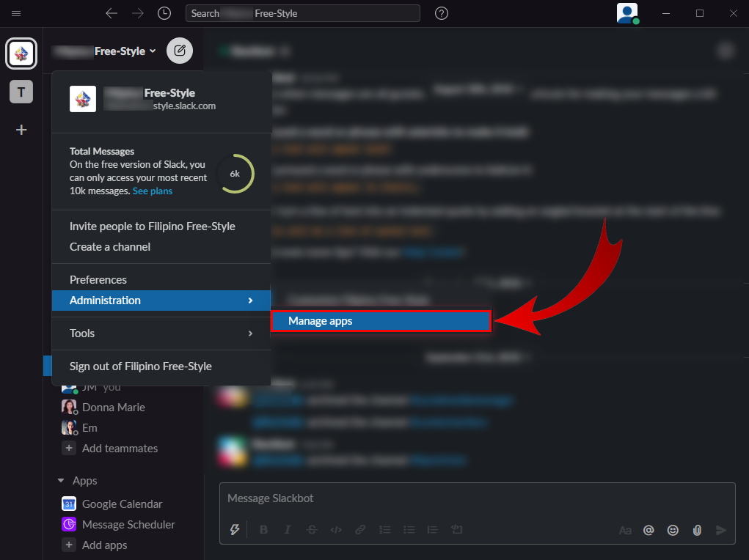Add a workspace with the plus icon
The height and width of the screenshot is (560, 749).
point(21,130)
